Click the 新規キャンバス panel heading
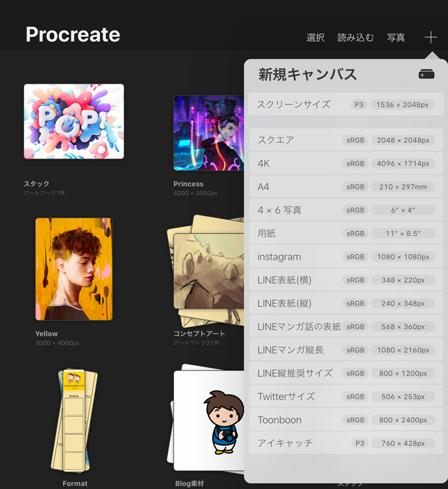 [x=307, y=75]
